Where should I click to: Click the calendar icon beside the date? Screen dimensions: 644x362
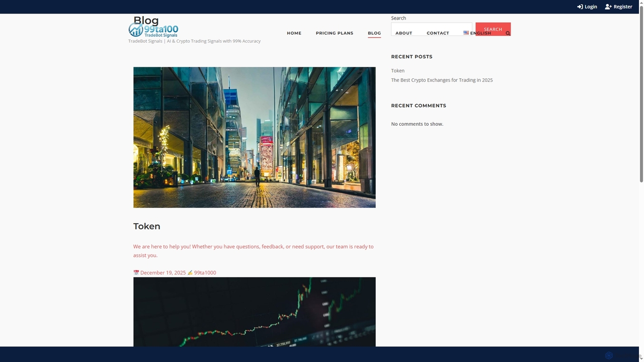click(x=136, y=273)
